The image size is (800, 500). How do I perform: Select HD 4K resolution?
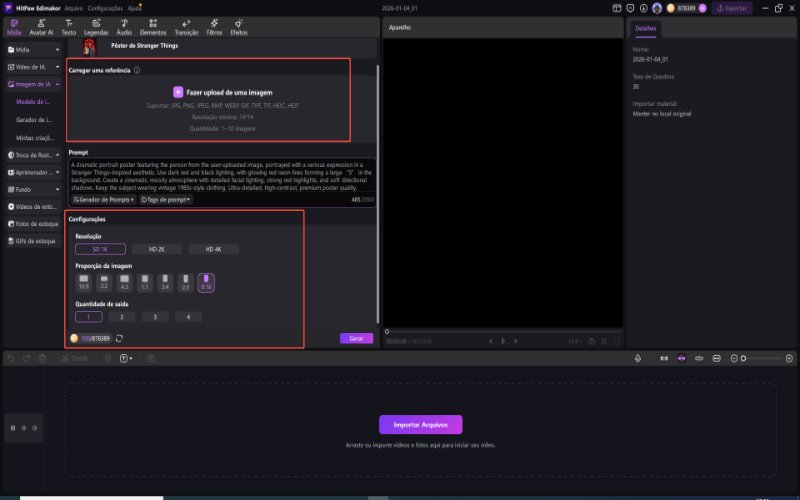tap(213, 249)
